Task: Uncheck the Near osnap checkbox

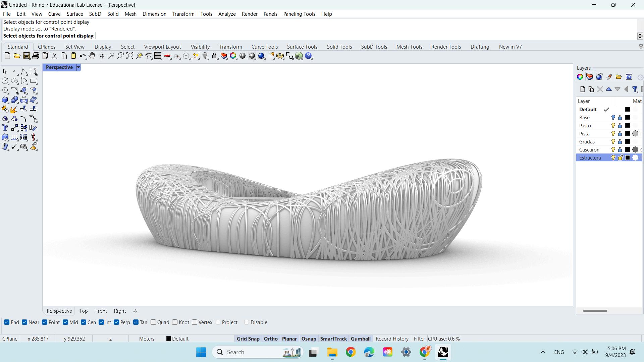Action: click(x=24, y=322)
